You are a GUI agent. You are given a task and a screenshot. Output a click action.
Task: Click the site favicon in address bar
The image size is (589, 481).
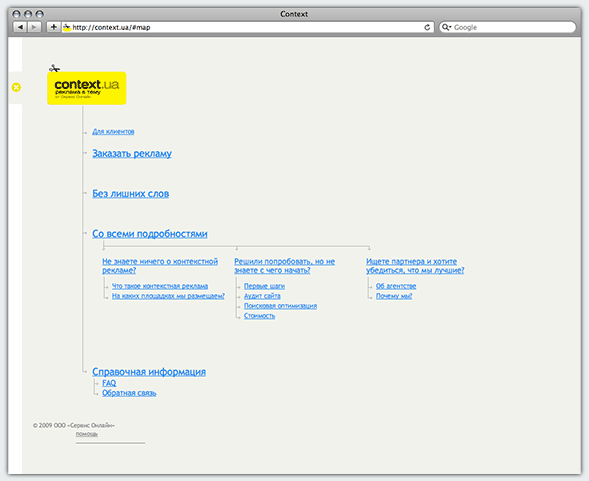click(67, 27)
